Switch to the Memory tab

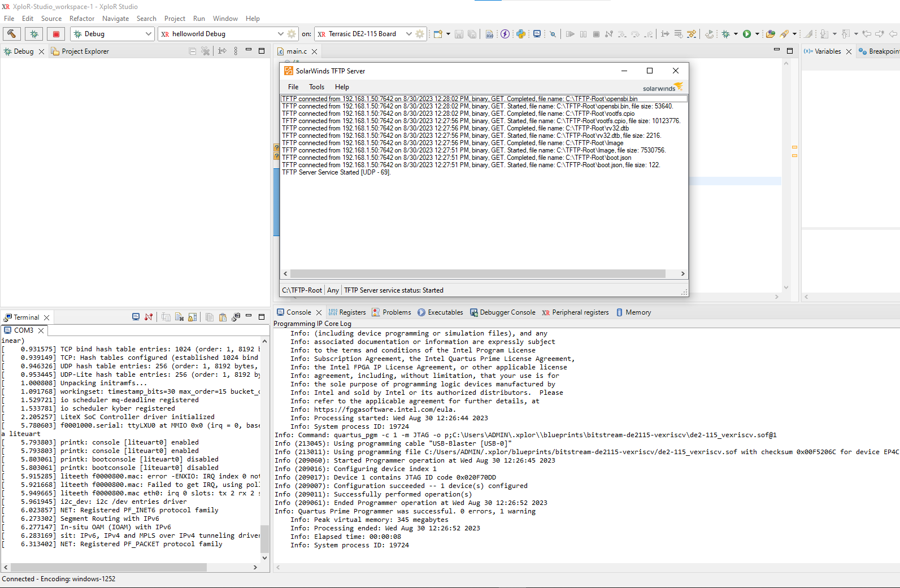coord(633,312)
